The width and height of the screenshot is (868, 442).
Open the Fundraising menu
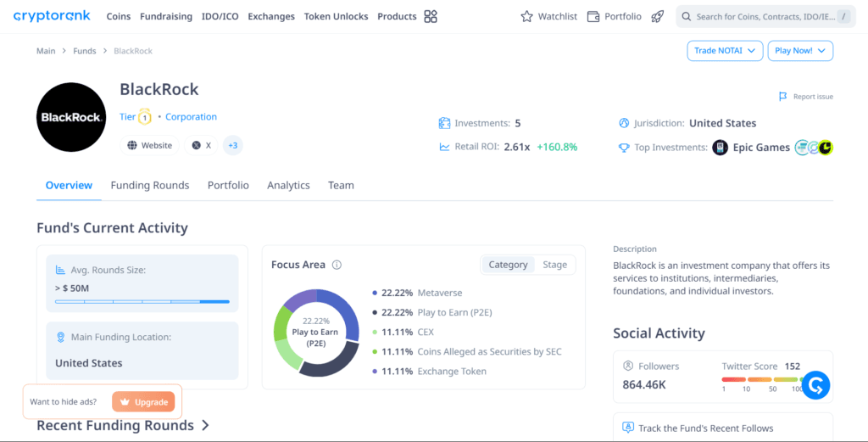click(x=166, y=17)
